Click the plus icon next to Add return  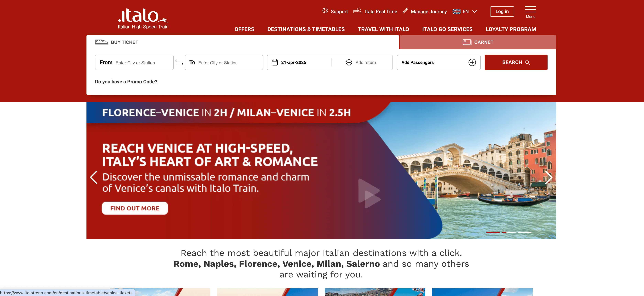[x=349, y=62]
